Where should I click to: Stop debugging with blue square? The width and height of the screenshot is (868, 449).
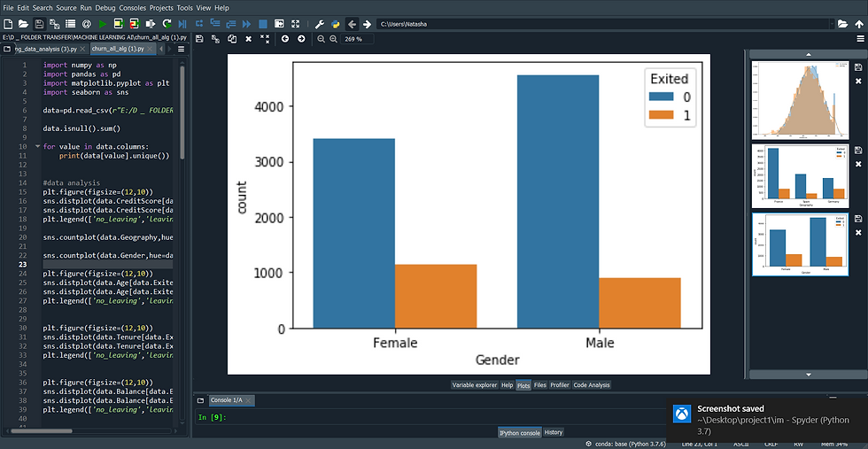263,24
